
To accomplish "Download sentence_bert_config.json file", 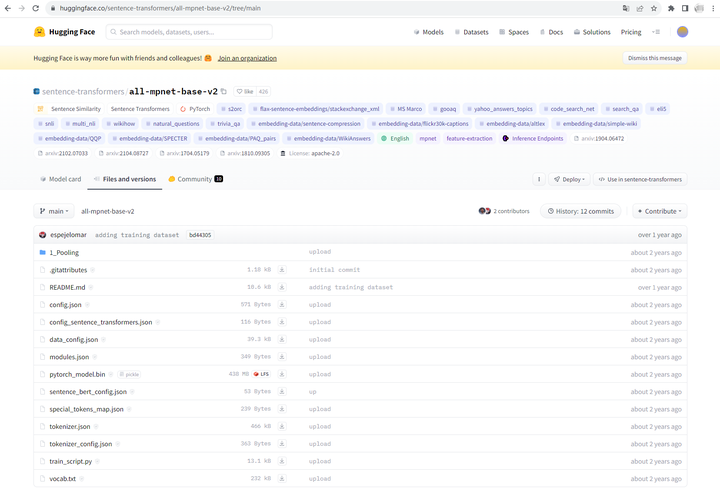I will [282, 392].
